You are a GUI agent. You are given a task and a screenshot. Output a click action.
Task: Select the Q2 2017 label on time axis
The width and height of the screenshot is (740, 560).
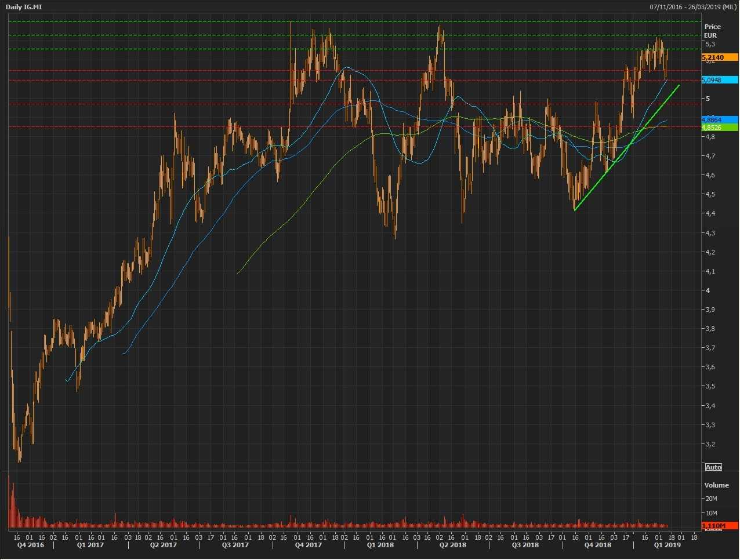click(163, 545)
